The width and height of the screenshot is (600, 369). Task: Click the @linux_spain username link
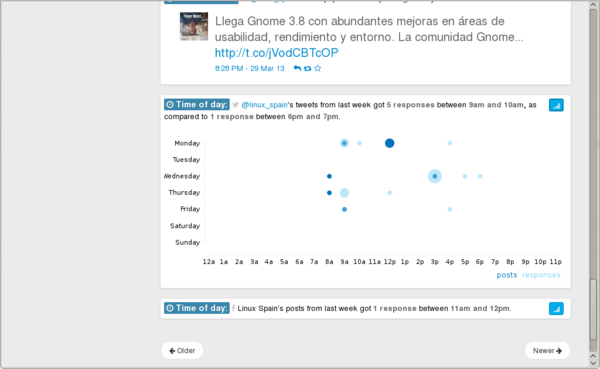click(x=264, y=105)
